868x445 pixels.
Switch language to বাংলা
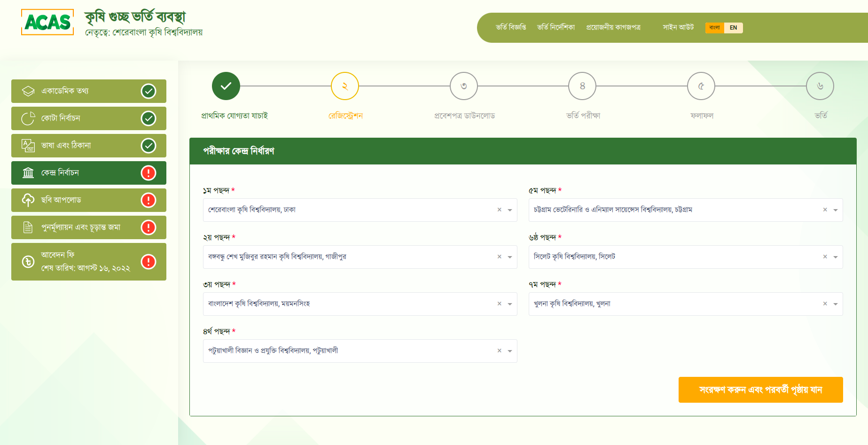click(x=714, y=28)
